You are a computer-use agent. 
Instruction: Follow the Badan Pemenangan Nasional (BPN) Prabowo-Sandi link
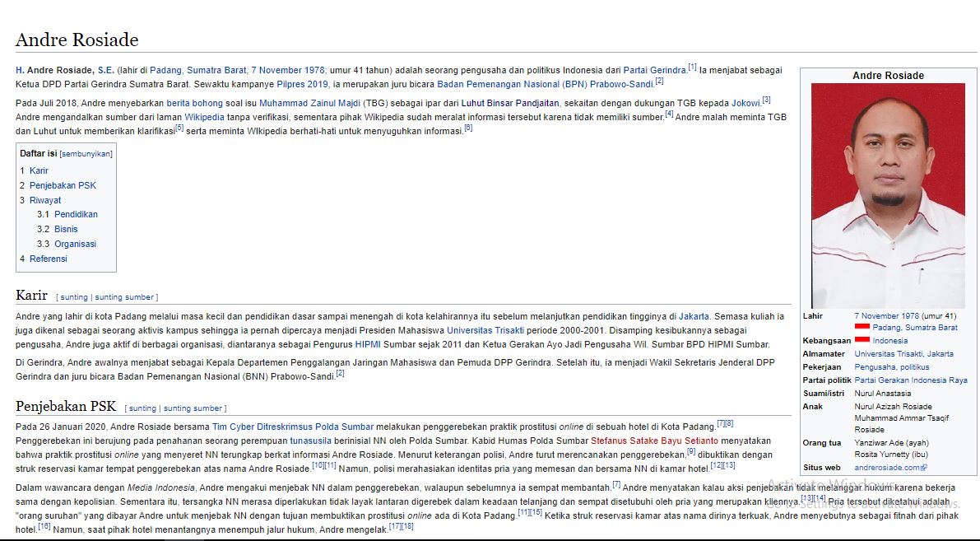(x=546, y=85)
